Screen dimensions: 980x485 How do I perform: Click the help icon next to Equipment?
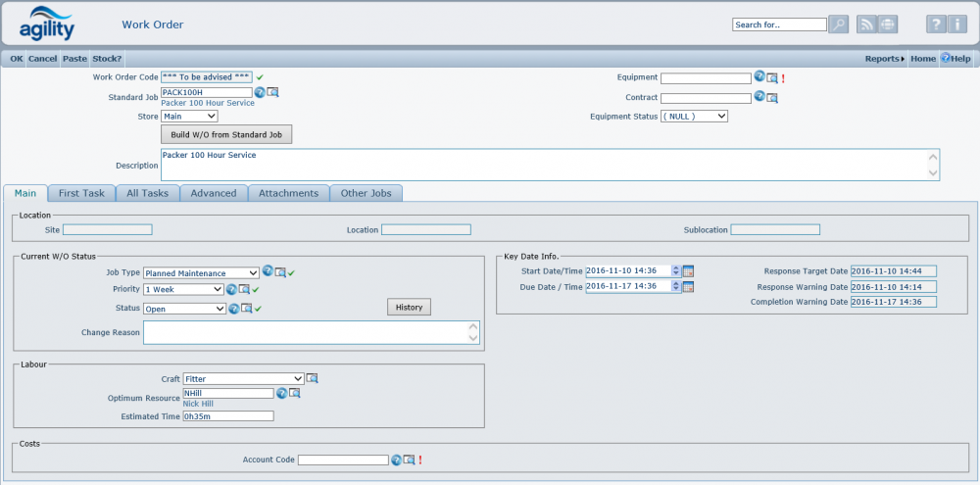point(759,77)
